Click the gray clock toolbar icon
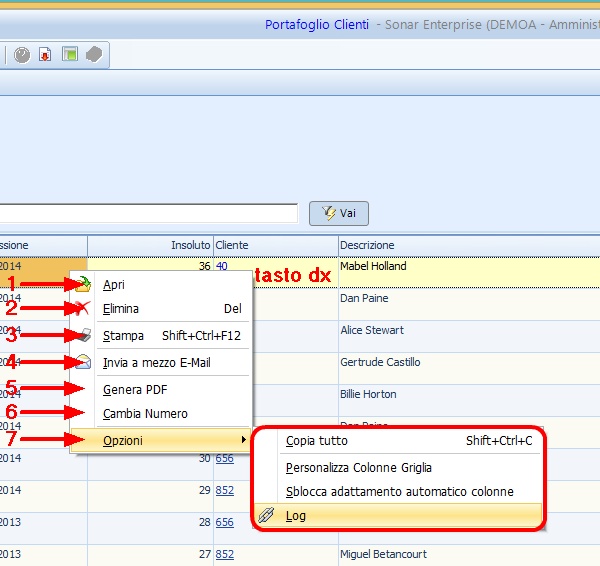This screenshot has height=566, width=600. click(22, 55)
